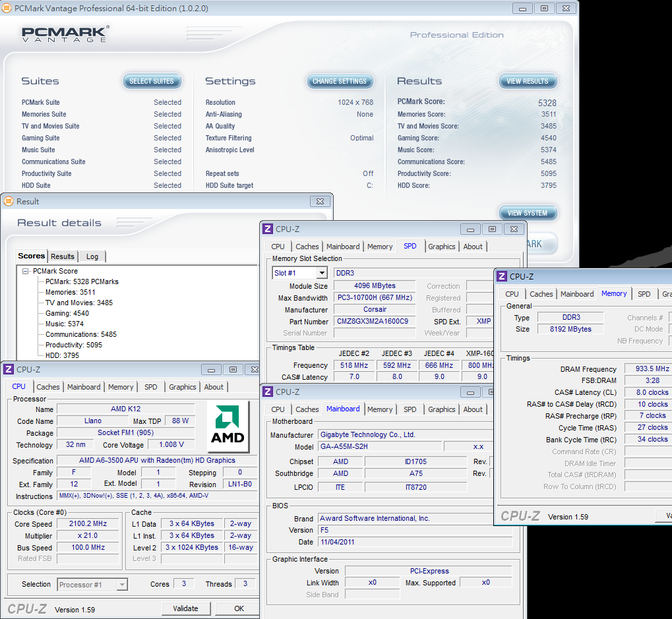Click the 'LN1-B0' revision value
The height and width of the screenshot is (619, 672).
point(239,484)
